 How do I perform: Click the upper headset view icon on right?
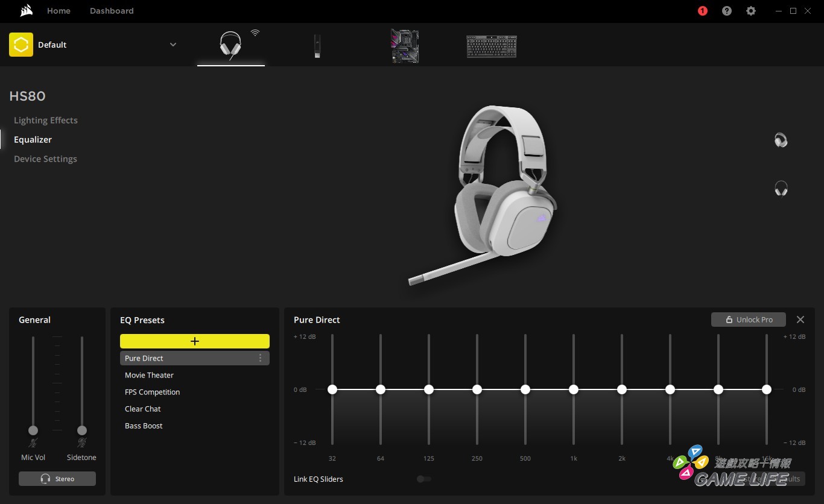tap(781, 140)
